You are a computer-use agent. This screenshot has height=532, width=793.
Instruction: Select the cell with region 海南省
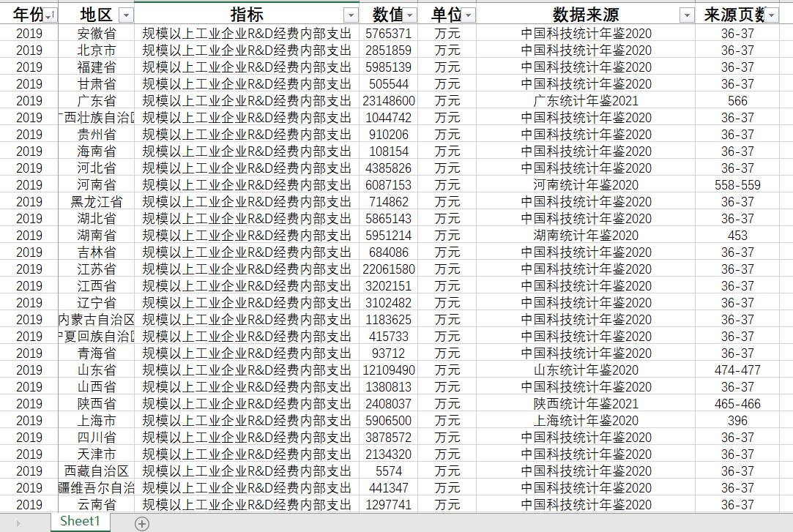(x=97, y=151)
